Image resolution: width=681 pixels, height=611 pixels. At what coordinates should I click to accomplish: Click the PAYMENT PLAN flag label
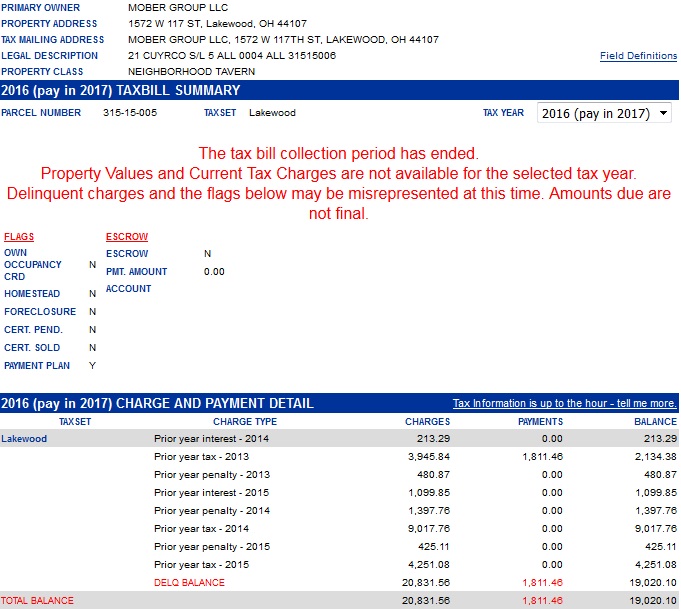[x=37, y=366]
